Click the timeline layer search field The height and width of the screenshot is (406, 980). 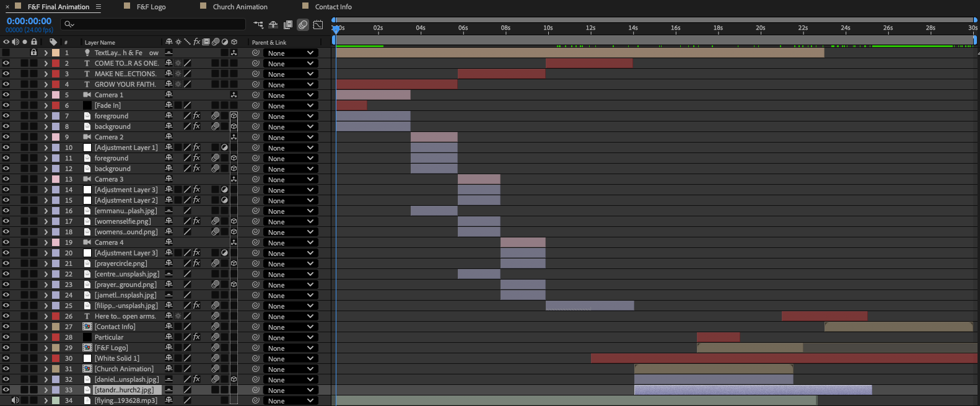coord(153,24)
